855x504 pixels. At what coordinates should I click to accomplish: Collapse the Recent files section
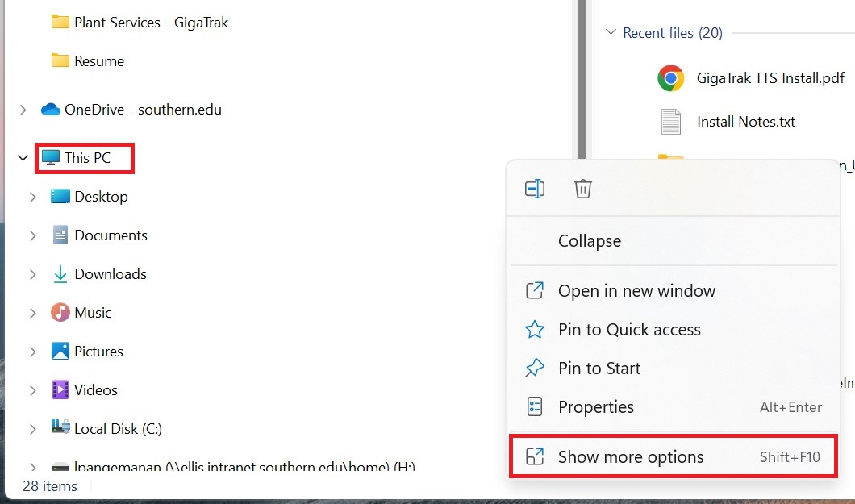(611, 33)
